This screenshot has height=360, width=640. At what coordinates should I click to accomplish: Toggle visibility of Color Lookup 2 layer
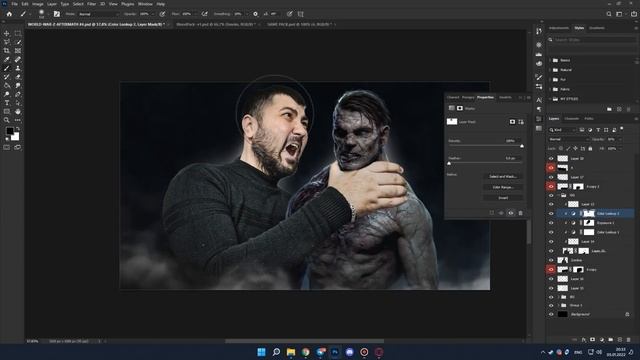[551, 213]
